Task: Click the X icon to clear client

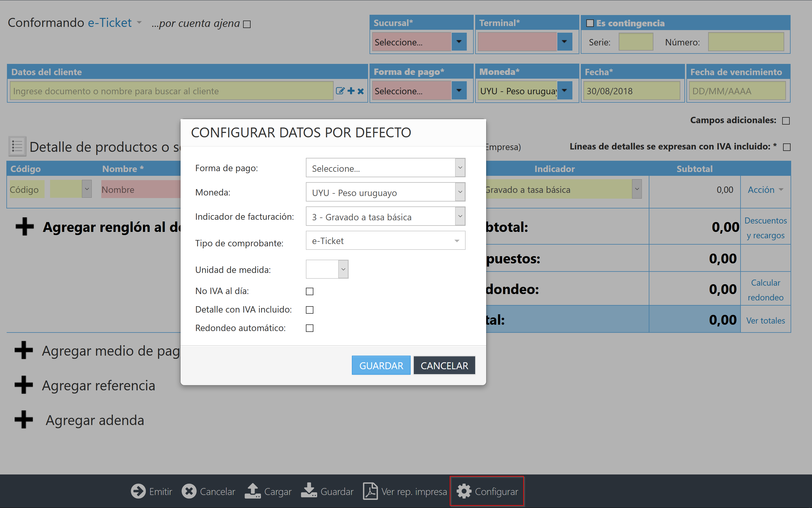Action: tap(361, 90)
